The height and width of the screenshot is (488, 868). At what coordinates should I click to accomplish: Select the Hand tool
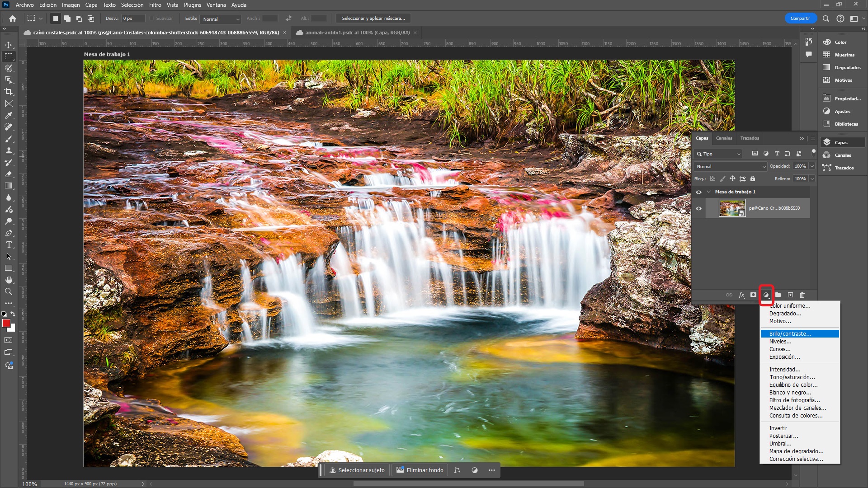click(x=9, y=280)
